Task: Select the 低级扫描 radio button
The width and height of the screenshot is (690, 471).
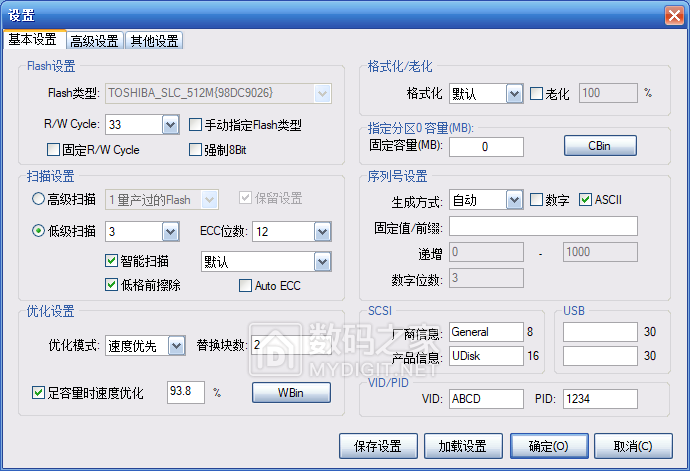Action: 39,232
